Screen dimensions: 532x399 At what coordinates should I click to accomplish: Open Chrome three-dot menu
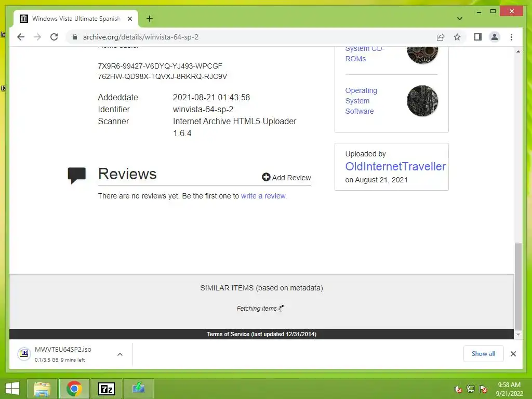pyautogui.click(x=511, y=37)
